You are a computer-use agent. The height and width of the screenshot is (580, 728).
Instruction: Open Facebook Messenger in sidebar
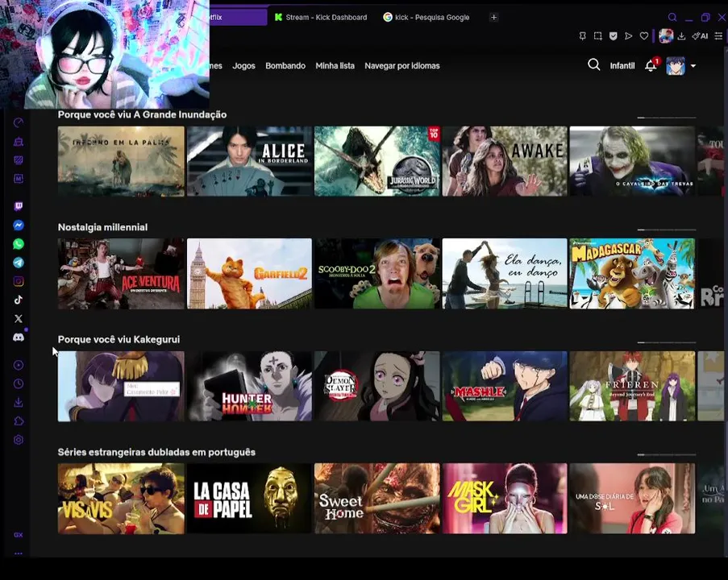18,226
